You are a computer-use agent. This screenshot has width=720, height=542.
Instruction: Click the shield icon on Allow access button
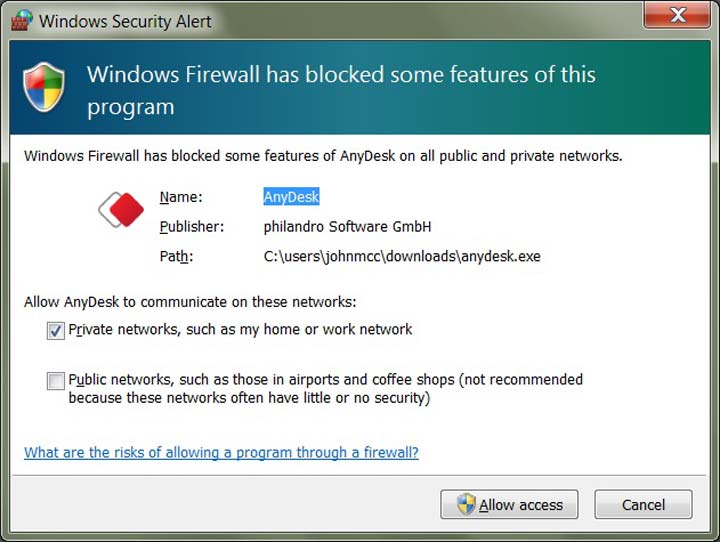click(466, 505)
